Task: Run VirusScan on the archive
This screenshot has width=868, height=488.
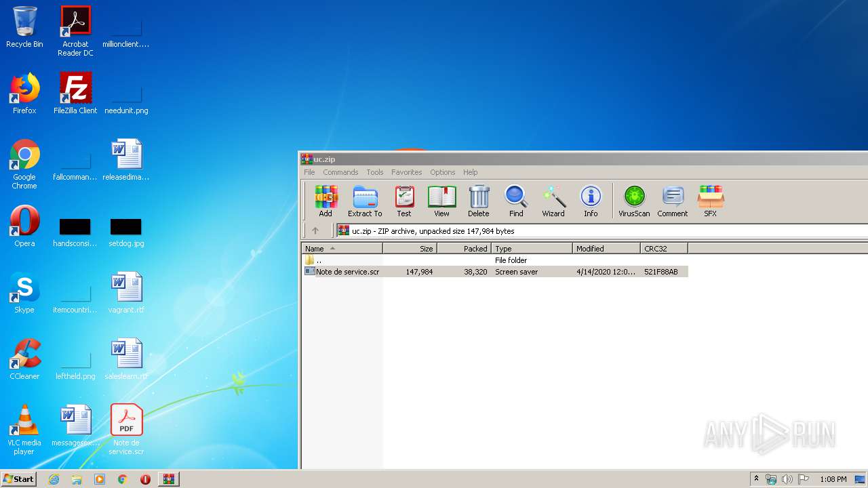Action: [x=634, y=201]
